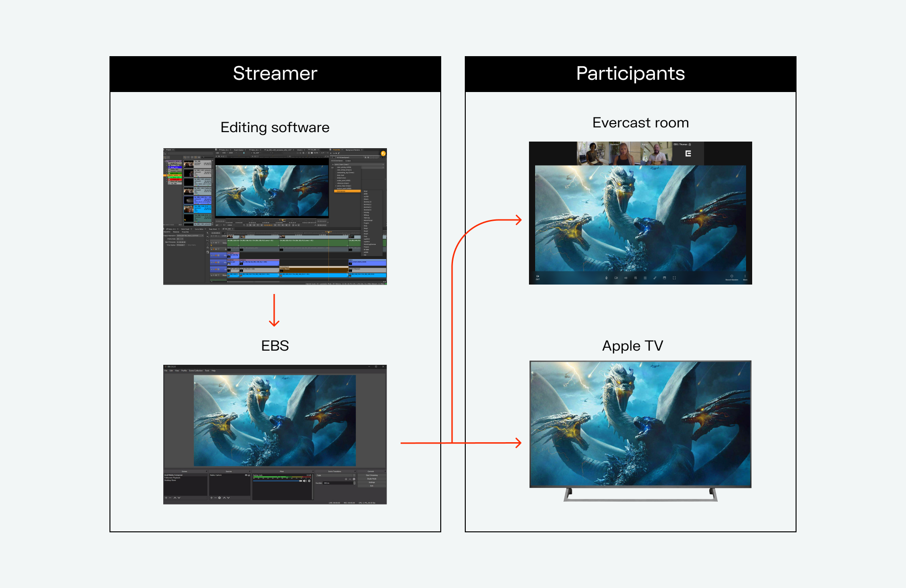Open EBS Profile menu

click(184, 370)
